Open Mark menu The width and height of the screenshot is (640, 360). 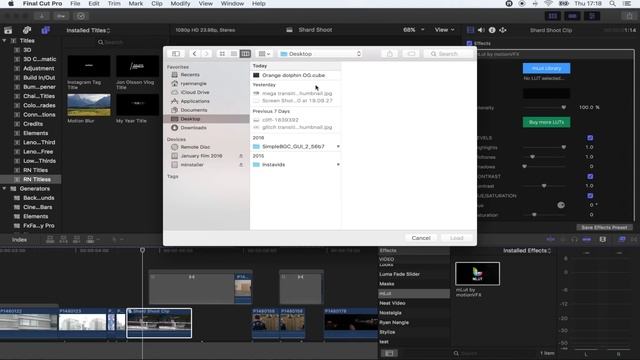click(136, 4)
